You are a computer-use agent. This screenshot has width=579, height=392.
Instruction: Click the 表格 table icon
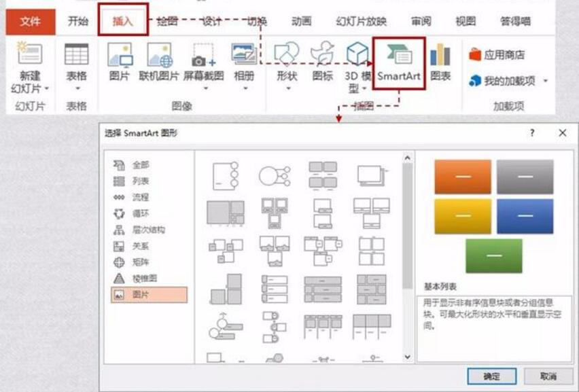[x=76, y=54]
